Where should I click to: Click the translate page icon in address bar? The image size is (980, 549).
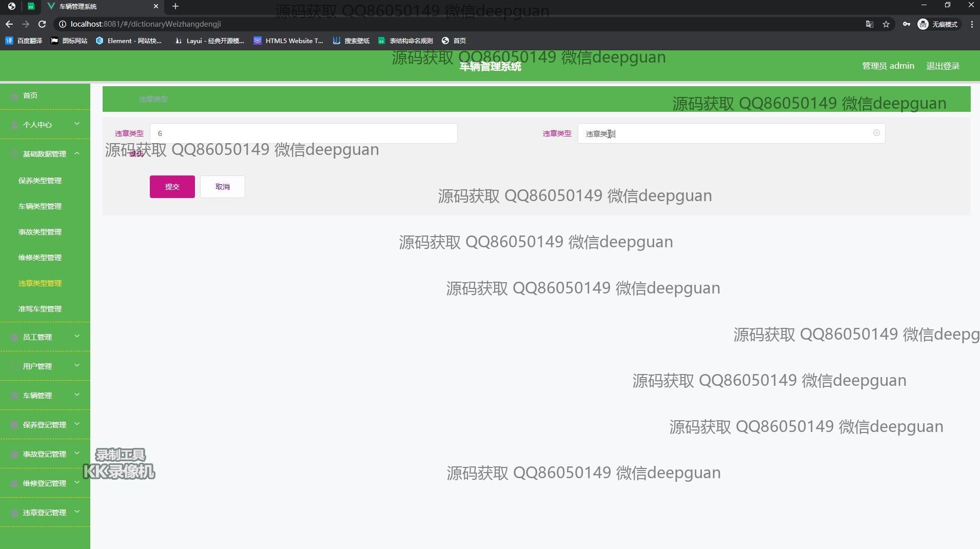869,24
